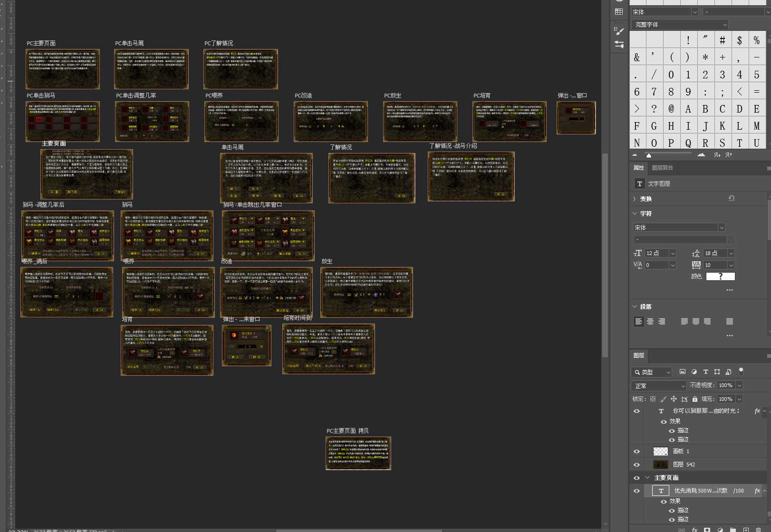The height and width of the screenshot is (532, 771).
Task: Filter layers by smart object icon
Action: tap(728, 372)
